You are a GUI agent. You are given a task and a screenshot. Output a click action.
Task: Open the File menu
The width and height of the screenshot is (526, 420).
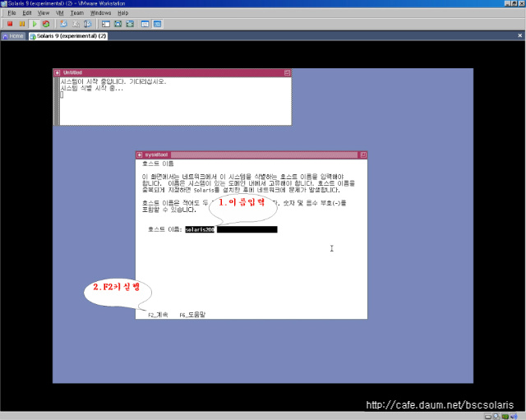click(12, 13)
